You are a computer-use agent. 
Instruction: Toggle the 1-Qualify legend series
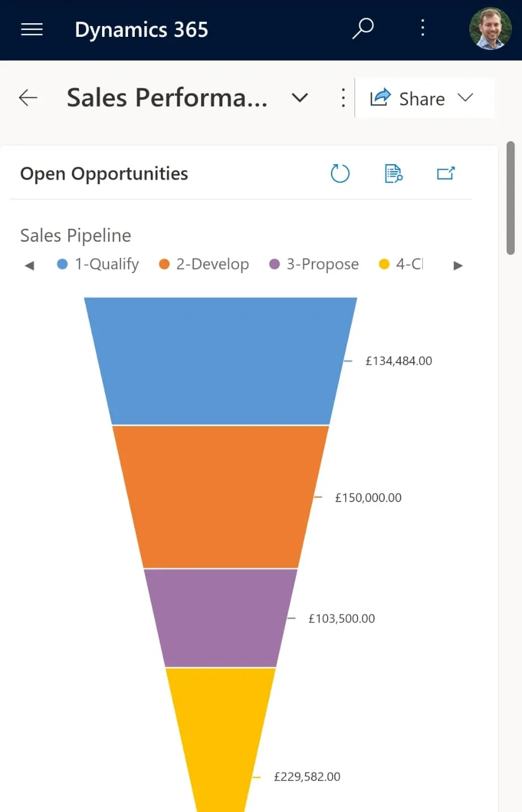coord(98,264)
